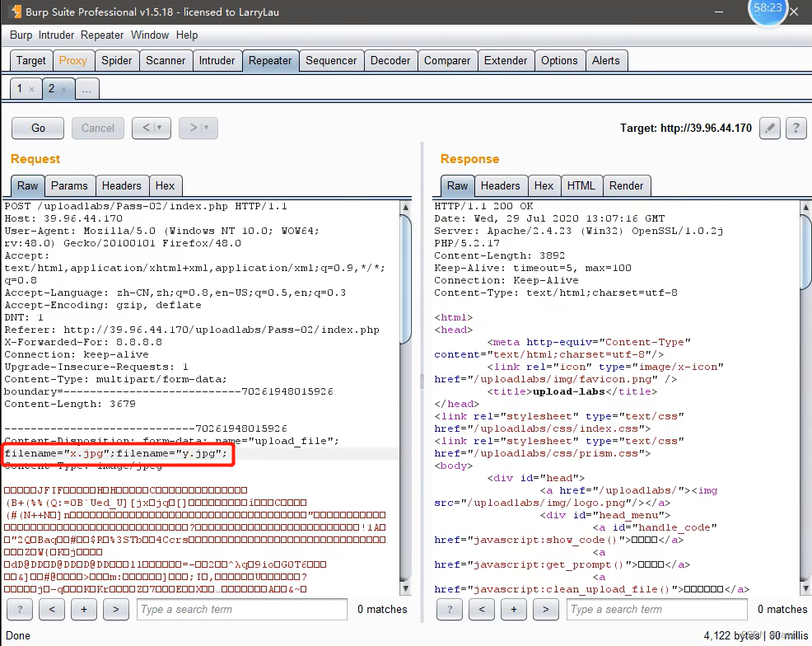Screen dimensions: 812x646
Task: Switch to the Intruder tool tab
Action: 217,61
